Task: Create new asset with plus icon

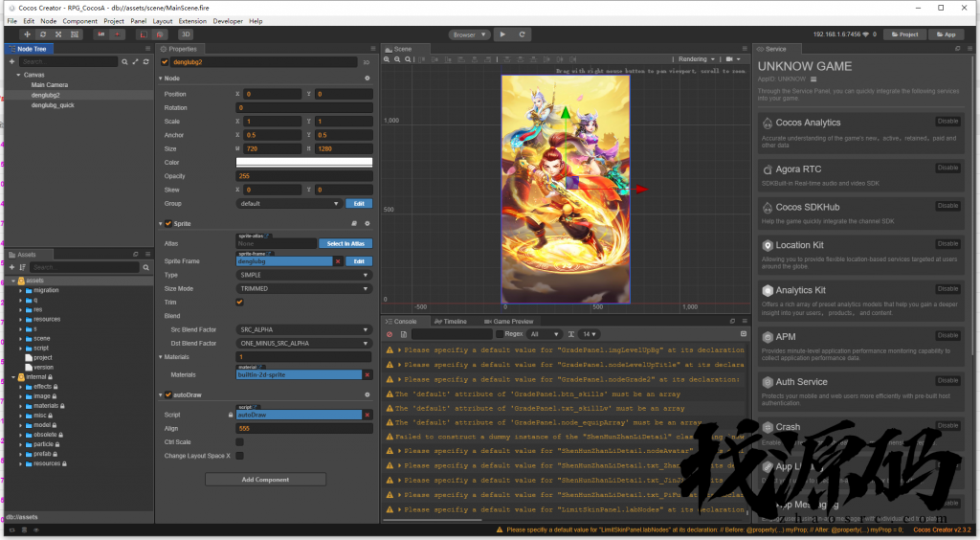Action: [x=11, y=267]
